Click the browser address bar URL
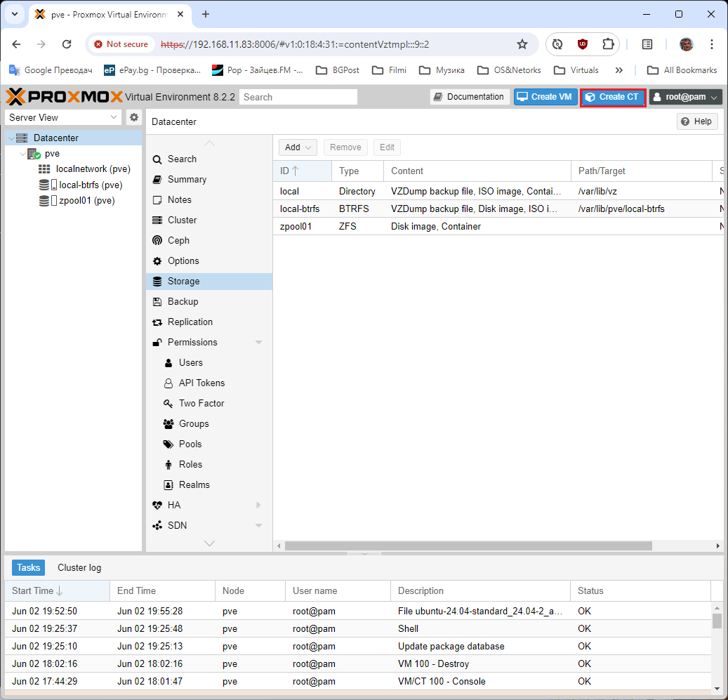Image resolution: width=728 pixels, height=700 pixels. [x=295, y=44]
